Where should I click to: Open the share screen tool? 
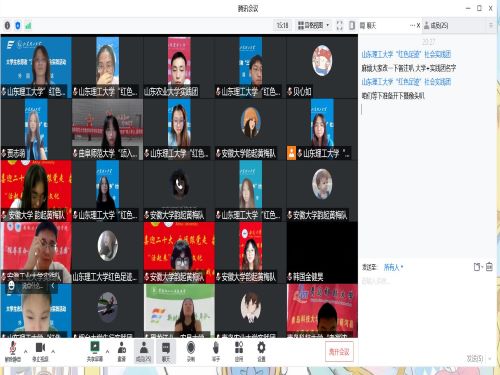coord(95,351)
